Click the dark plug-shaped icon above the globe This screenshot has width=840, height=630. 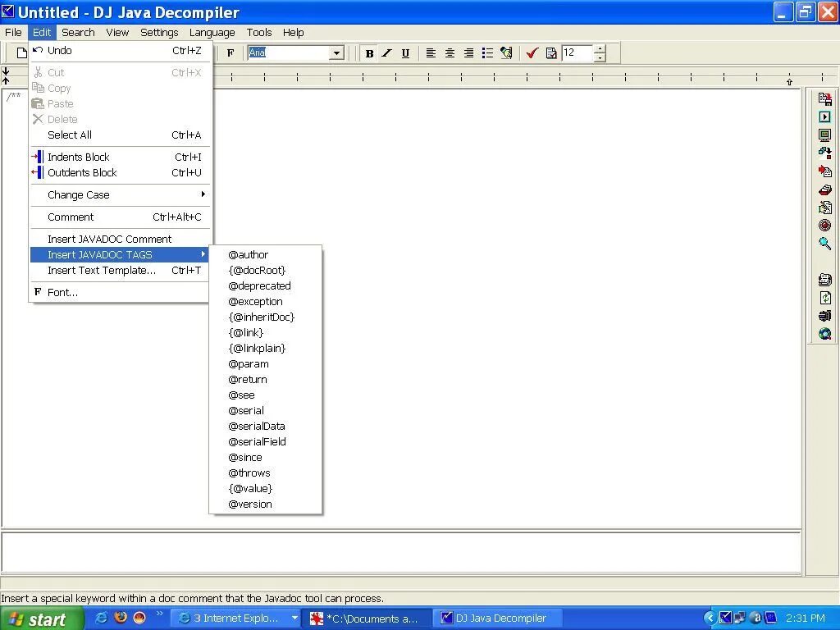pyautogui.click(x=825, y=316)
